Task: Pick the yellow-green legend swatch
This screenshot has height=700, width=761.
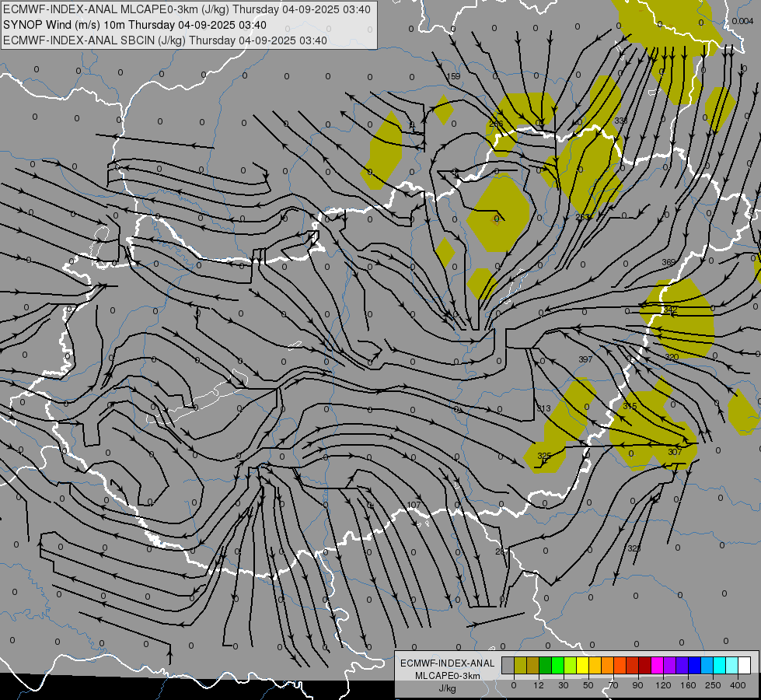Action: point(571,665)
